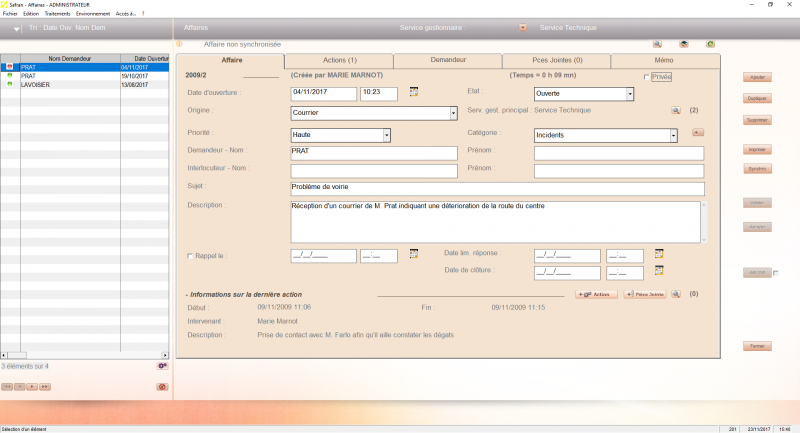Click the Supprimer button
This screenshot has height=433, width=800.
tap(757, 120)
